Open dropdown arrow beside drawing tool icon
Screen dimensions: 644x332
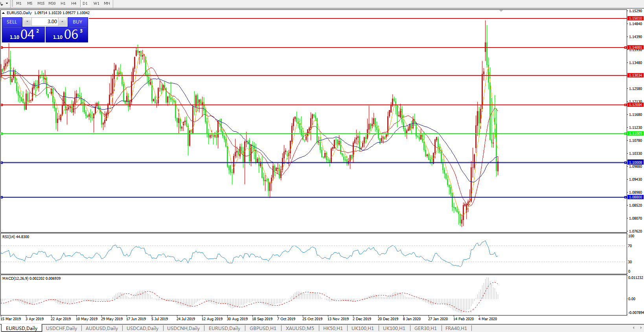(7, 4)
